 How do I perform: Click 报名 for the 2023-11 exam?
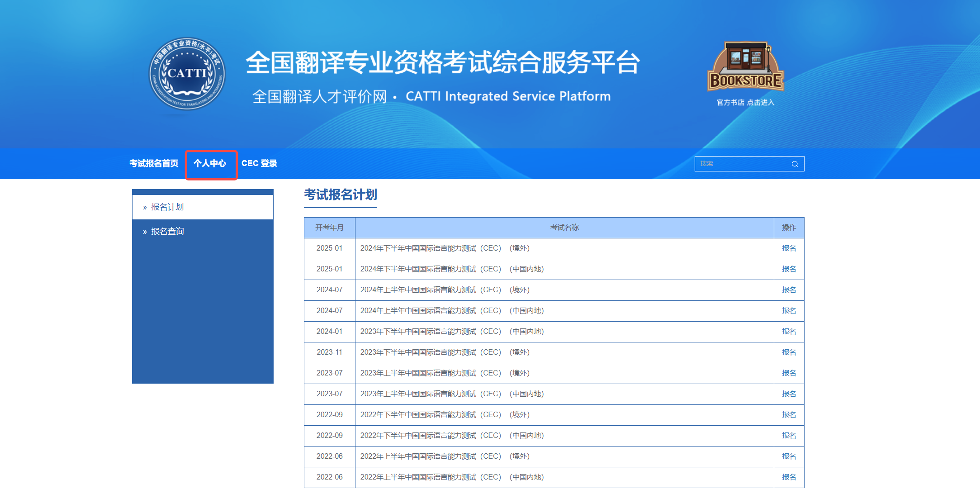789,352
